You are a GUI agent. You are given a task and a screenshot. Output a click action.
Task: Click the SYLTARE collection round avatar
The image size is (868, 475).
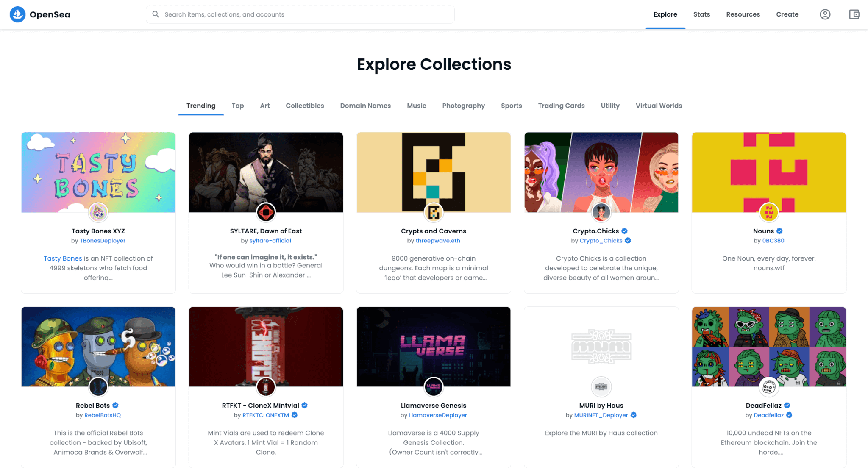pyautogui.click(x=266, y=212)
